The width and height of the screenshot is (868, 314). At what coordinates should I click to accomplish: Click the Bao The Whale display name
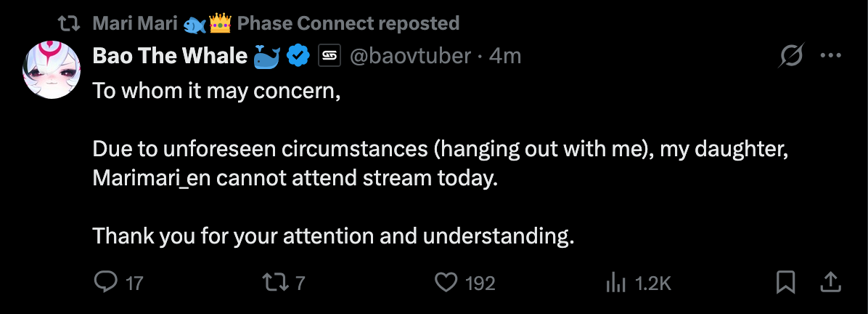(x=170, y=56)
